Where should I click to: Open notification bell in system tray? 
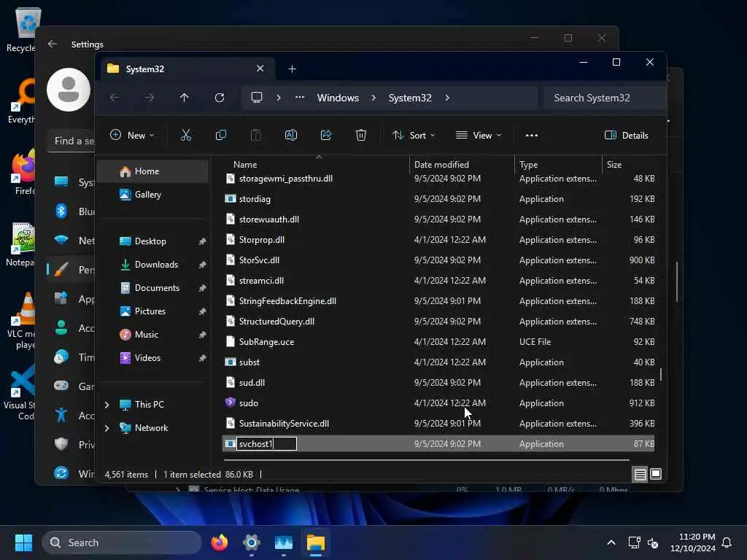click(727, 542)
